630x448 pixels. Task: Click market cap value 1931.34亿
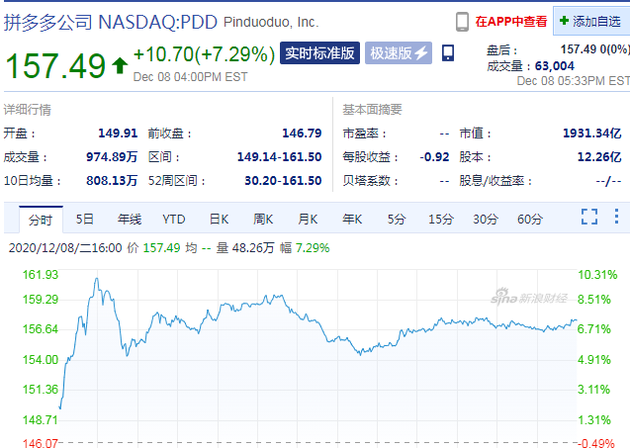(592, 133)
